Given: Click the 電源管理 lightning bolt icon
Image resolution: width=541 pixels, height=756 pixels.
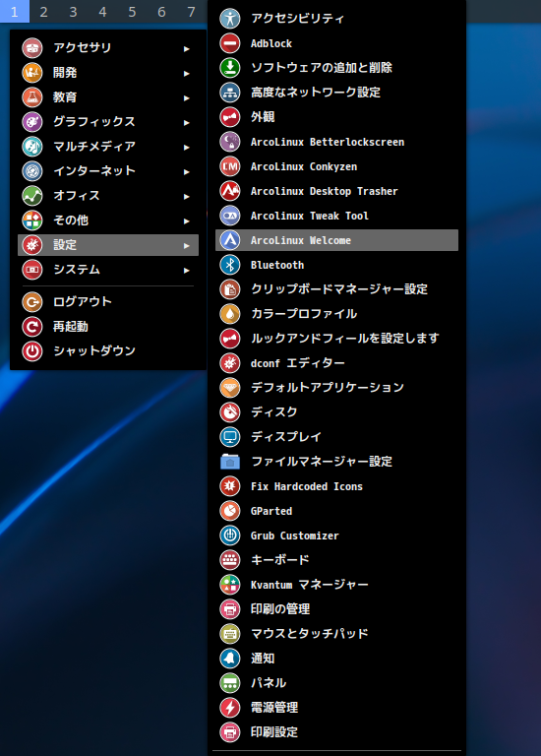Looking at the screenshot, I should [230, 708].
